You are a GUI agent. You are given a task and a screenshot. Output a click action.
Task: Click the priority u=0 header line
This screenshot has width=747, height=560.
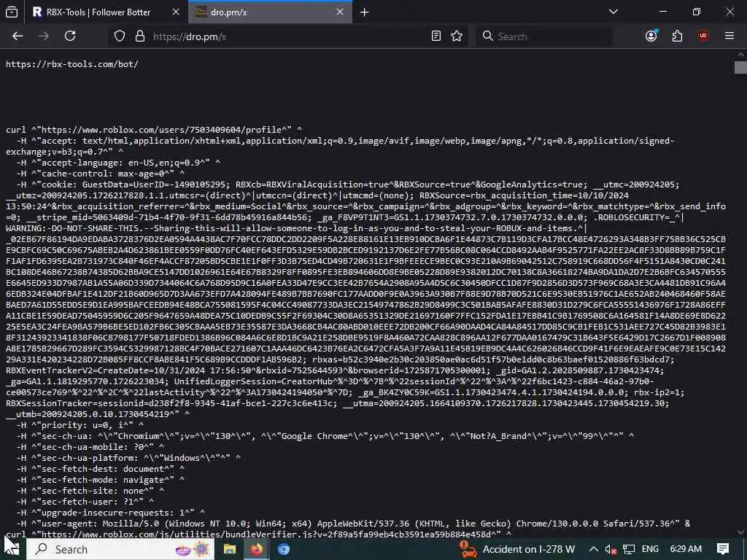coord(80,425)
